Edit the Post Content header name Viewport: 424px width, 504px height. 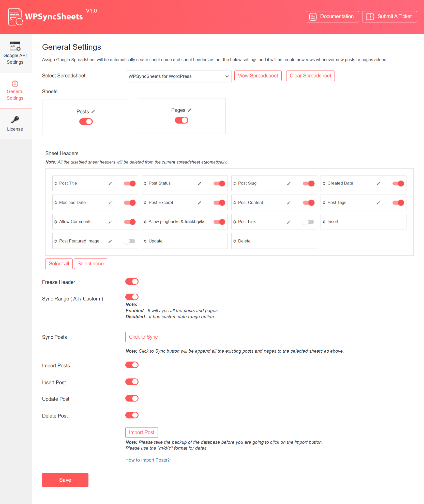tap(289, 203)
